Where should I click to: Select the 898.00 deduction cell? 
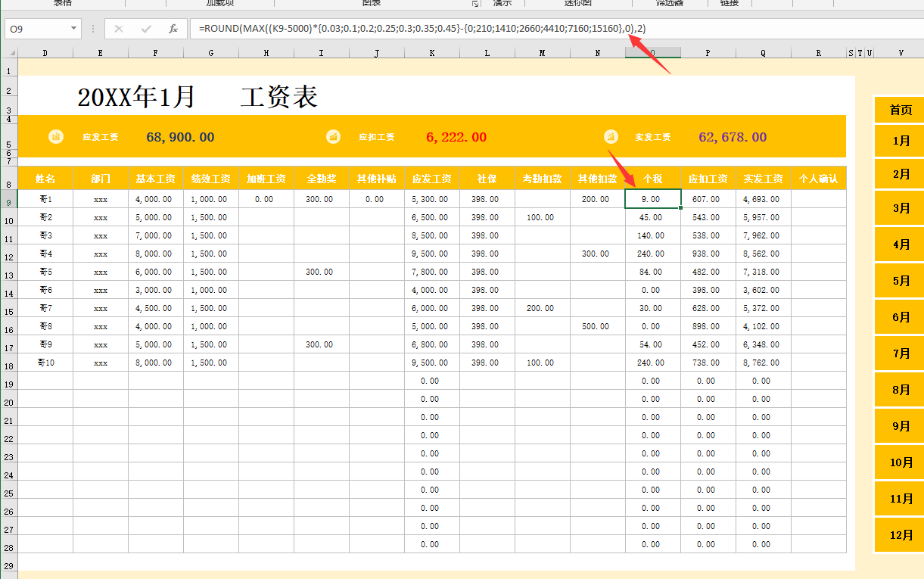708,326
